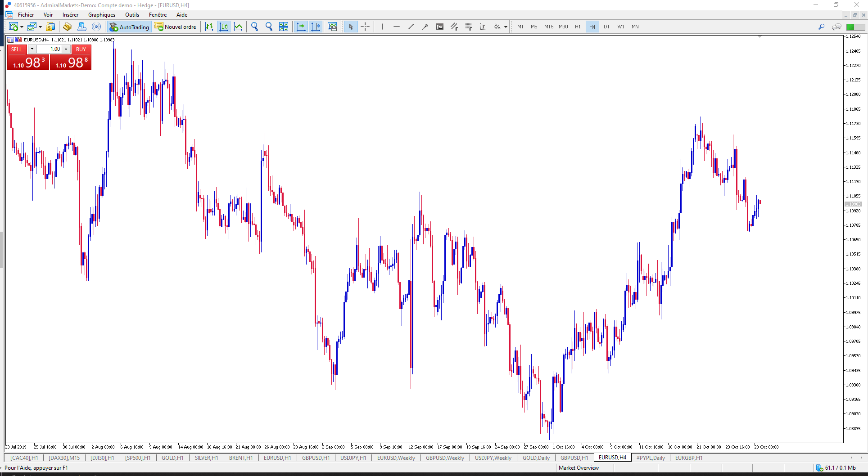Insert a text label on the chart
Screen dimensions: 868x476
click(x=483, y=27)
